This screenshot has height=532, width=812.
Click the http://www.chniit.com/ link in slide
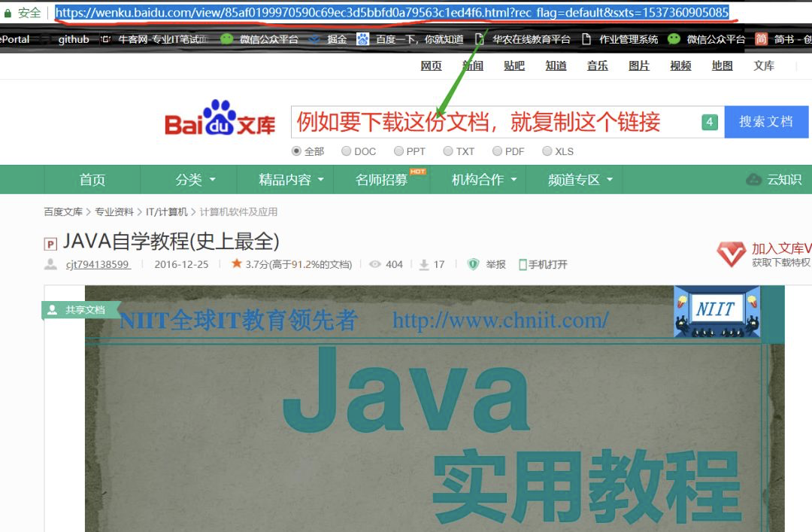500,320
